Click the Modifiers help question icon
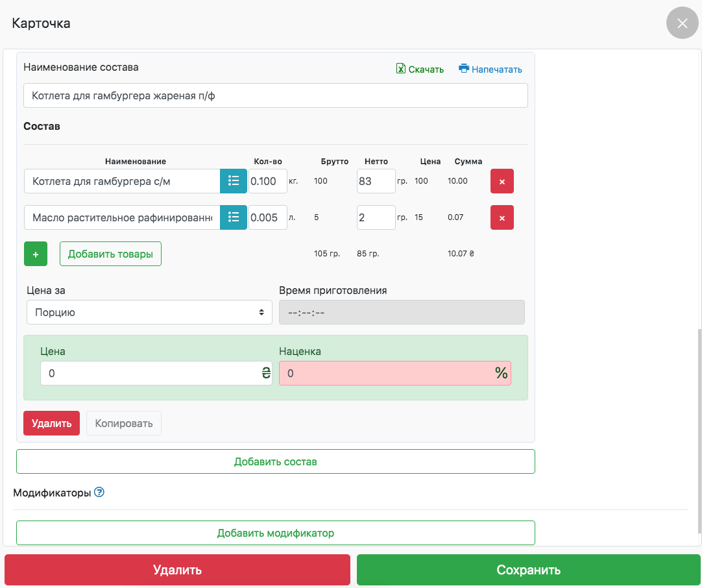The image size is (702, 588). pyautogui.click(x=99, y=493)
